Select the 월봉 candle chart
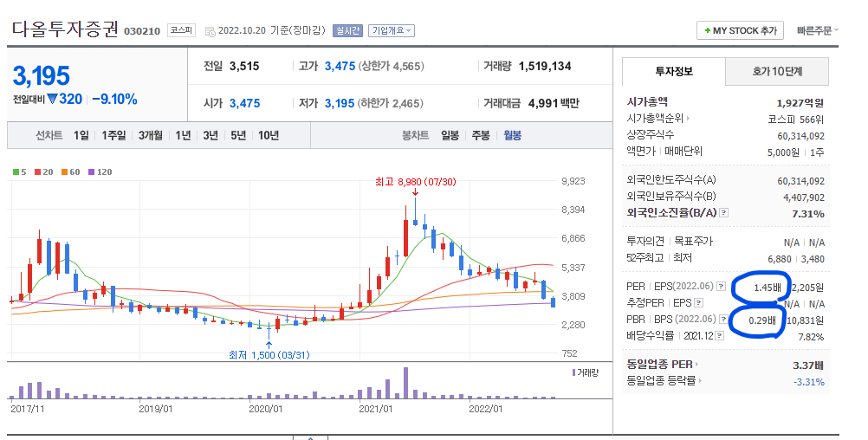The image size is (868, 440). pos(512,136)
